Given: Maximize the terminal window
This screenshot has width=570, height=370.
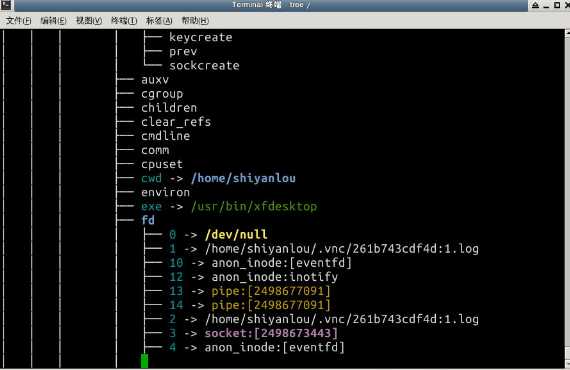Looking at the screenshot, I should point(557,5).
